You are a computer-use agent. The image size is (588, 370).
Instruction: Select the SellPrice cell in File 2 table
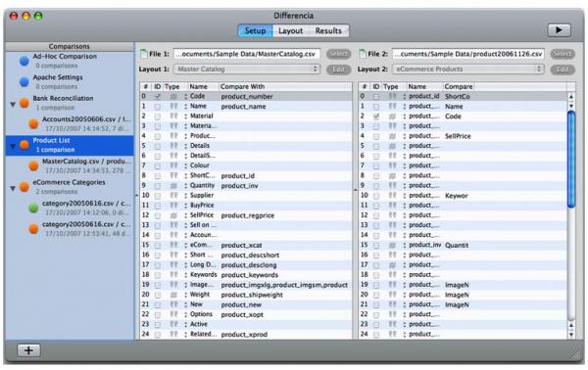[458, 136]
